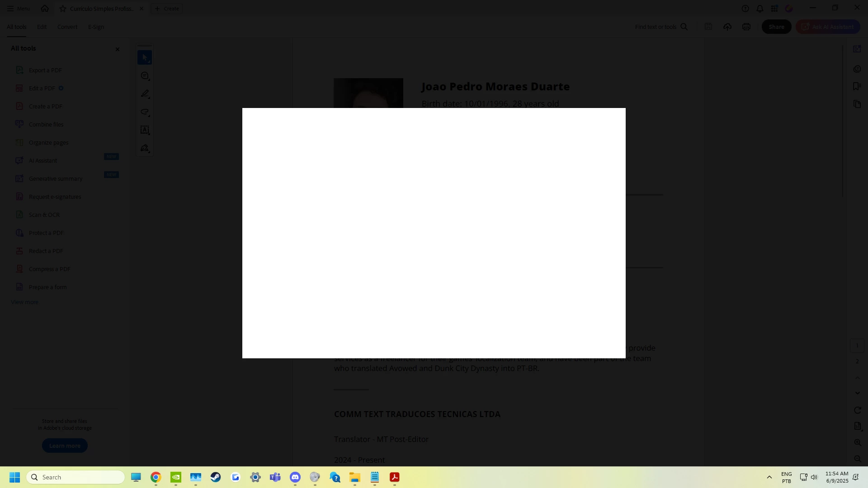Select the highlight pen tool
868x488 pixels.
[x=145, y=94]
